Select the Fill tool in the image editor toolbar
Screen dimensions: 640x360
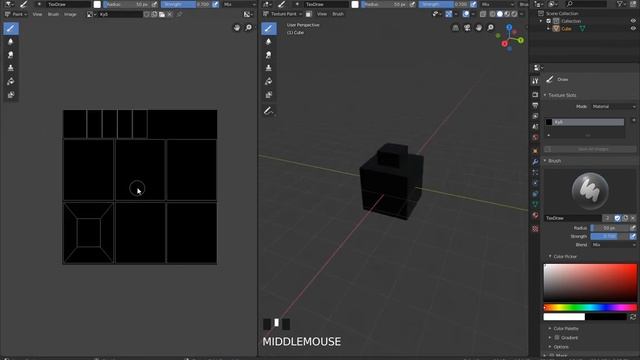tap(11, 82)
